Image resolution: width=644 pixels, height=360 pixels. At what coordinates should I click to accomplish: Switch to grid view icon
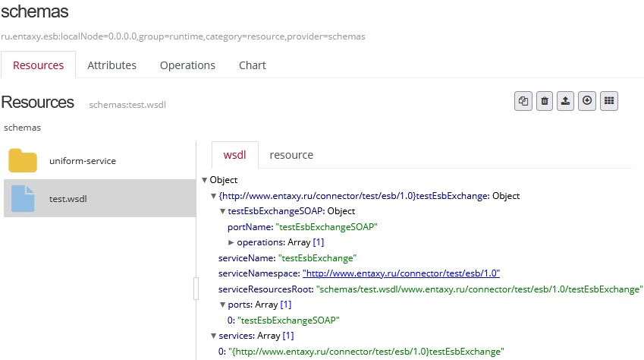[608, 101]
